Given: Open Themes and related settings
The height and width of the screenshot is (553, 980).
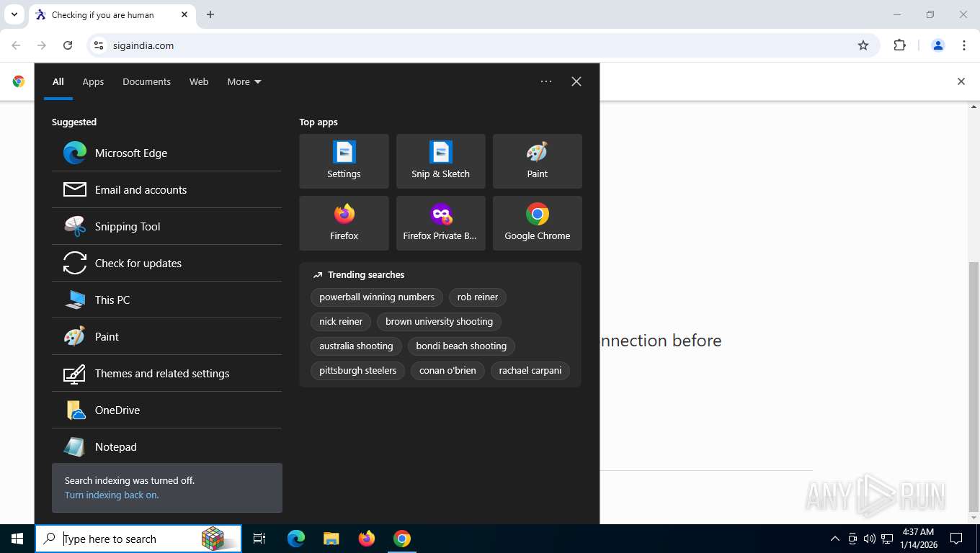Looking at the screenshot, I should pyautogui.click(x=166, y=373).
